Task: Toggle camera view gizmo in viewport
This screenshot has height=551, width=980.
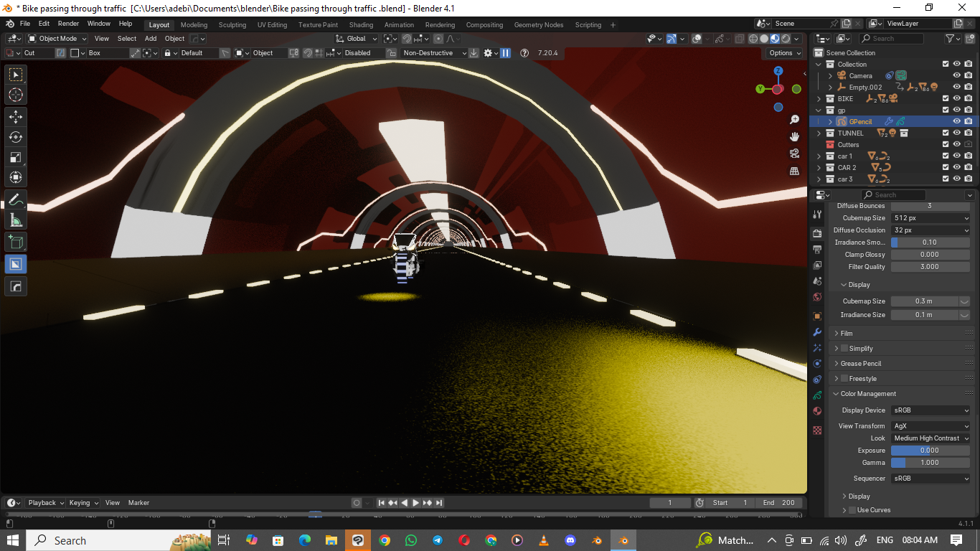Action: [795, 154]
